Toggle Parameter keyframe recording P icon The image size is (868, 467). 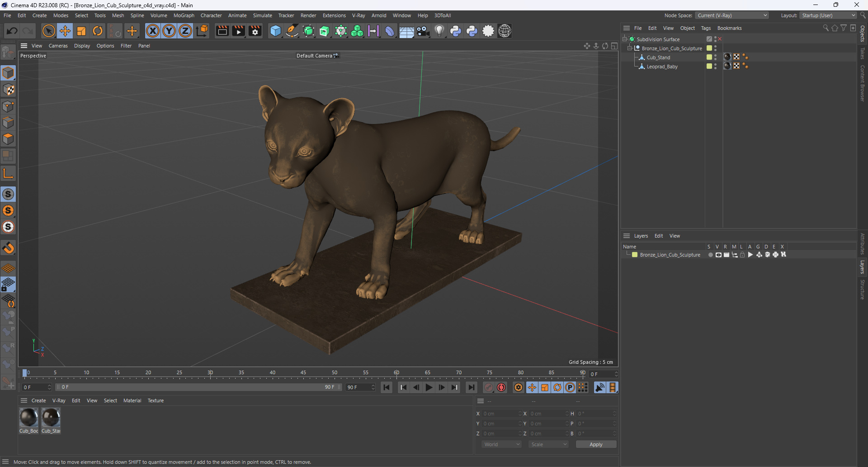tap(570, 387)
